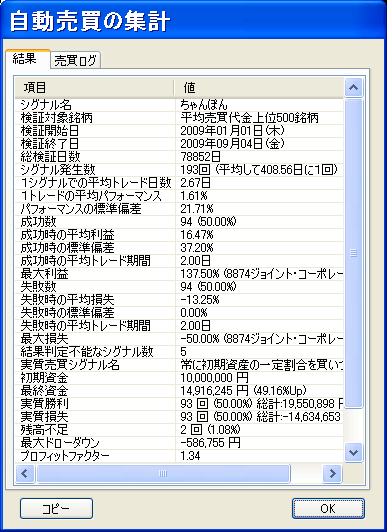387x532 pixels.
Task: Select the 実質損失 row label
Action: [44, 417]
